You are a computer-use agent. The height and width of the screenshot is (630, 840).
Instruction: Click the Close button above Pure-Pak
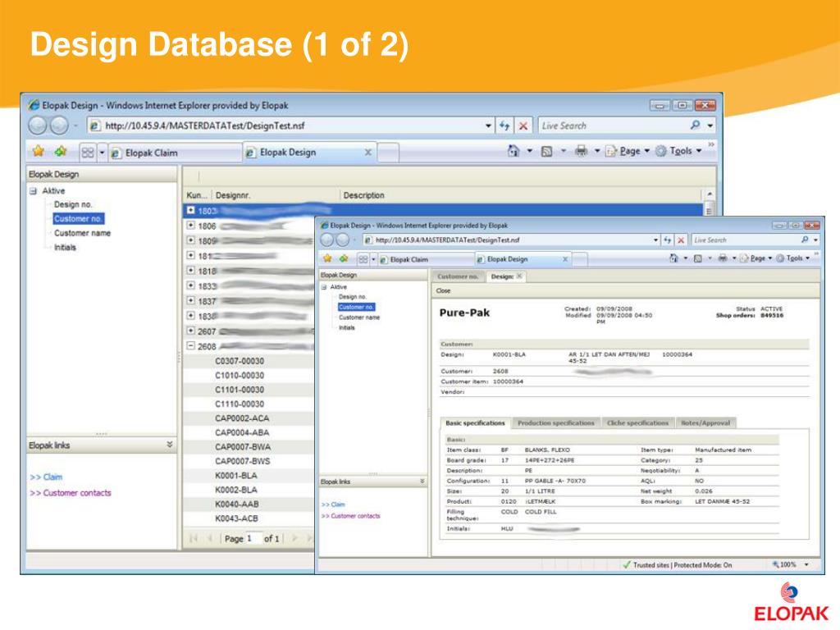point(443,291)
